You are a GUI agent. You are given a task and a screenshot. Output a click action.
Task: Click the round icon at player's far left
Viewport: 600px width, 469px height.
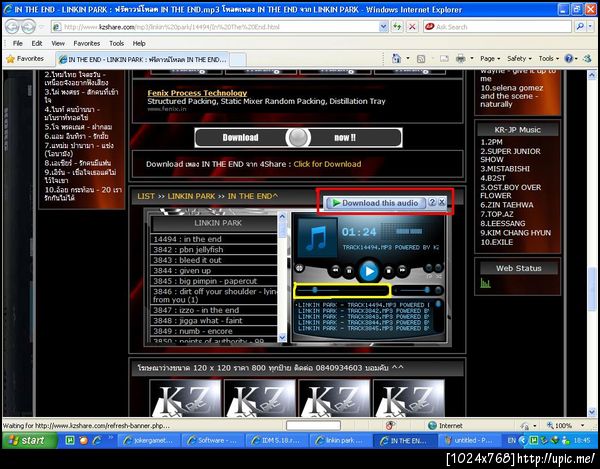pyautogui.click(x=299, y=268)
